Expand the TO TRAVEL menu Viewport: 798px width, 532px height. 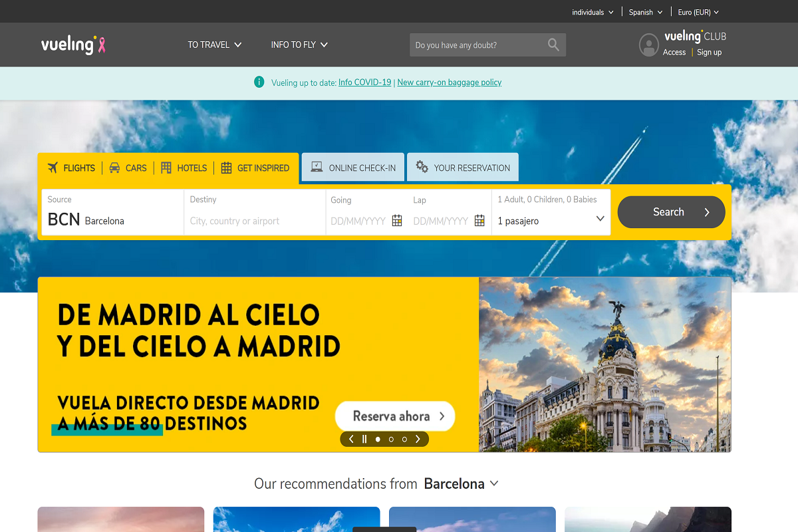tap(215, 45)
